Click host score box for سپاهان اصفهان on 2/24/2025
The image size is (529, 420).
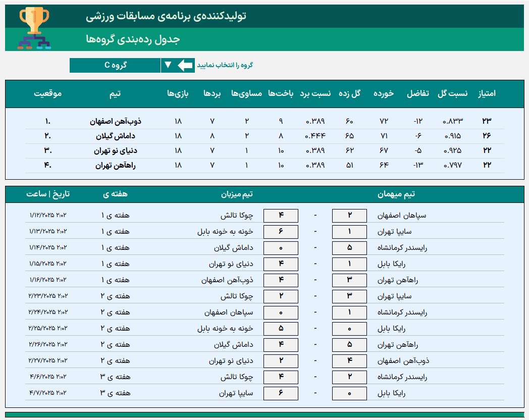[281, 312]
